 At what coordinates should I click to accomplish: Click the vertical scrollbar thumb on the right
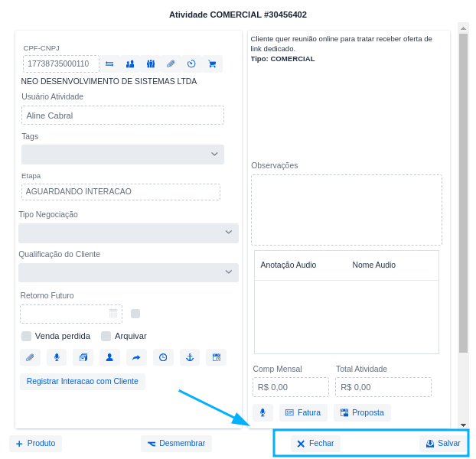coord(463,191)
